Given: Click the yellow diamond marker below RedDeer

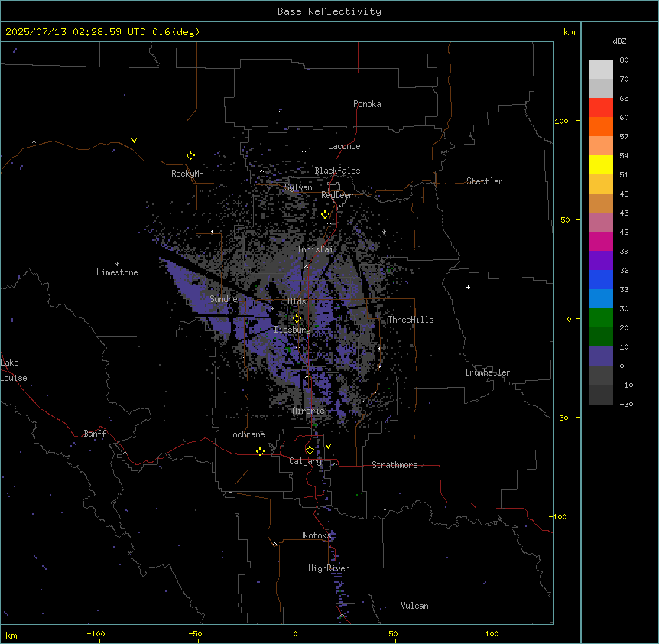Looking at the screenshot, I should (x=326, y=215).
